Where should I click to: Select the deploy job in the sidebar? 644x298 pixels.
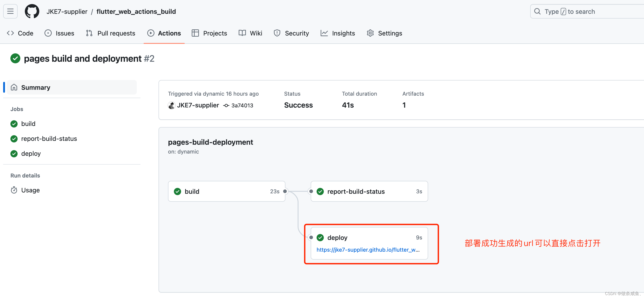31,154
